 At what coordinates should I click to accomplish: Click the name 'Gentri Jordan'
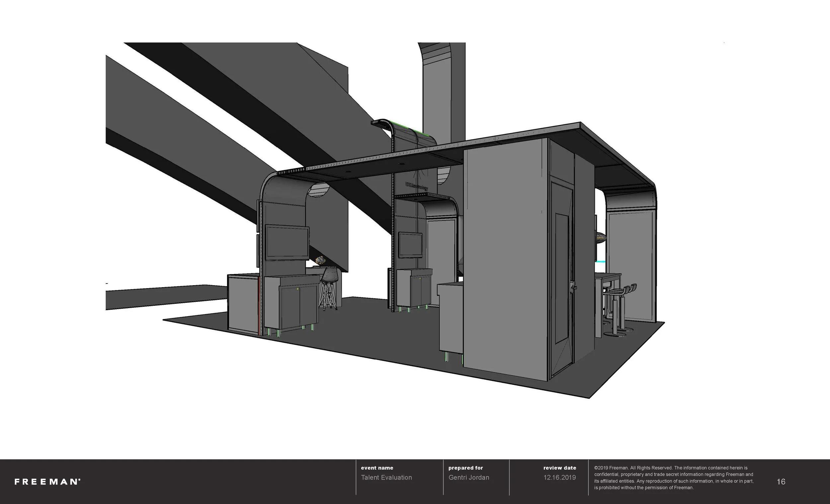coord(468,477)
